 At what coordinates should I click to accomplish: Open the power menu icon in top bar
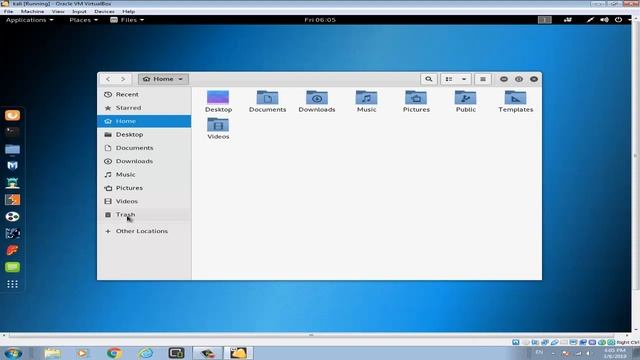click(618, 20)
